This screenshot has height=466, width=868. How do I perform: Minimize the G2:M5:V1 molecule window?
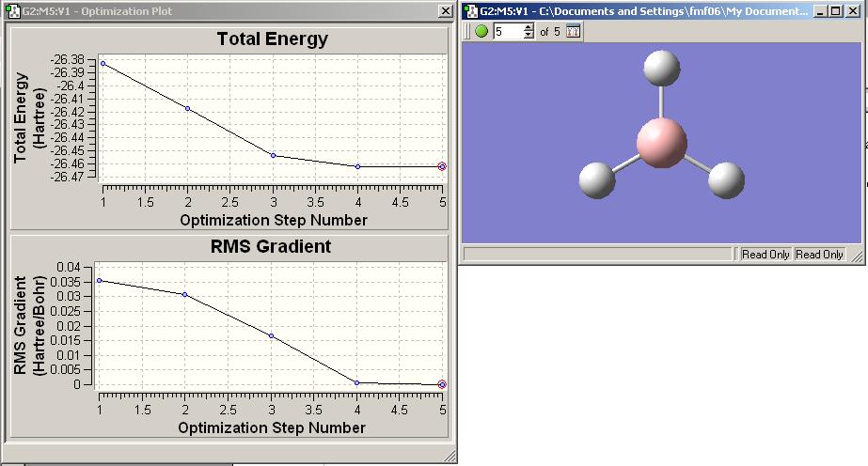(822, 11)
